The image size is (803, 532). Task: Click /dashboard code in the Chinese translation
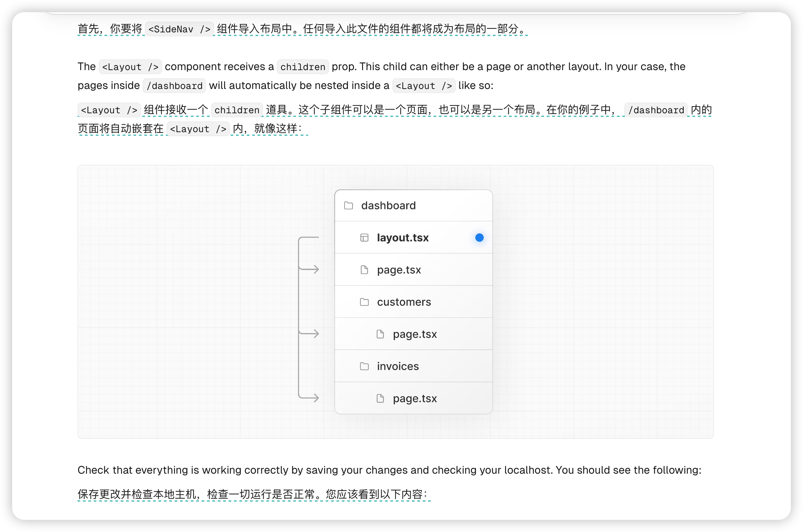coord(655,110)
